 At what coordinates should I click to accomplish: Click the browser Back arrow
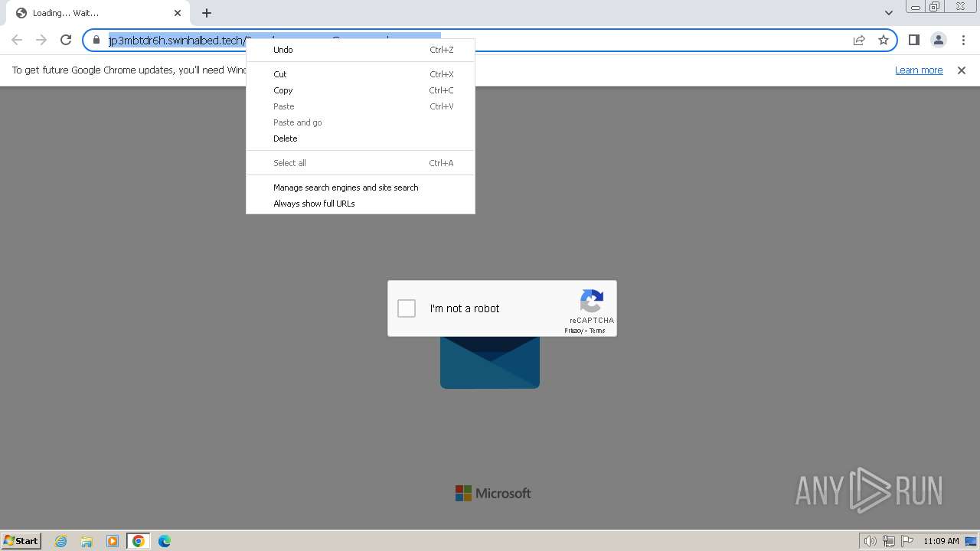tap(17, 40)
